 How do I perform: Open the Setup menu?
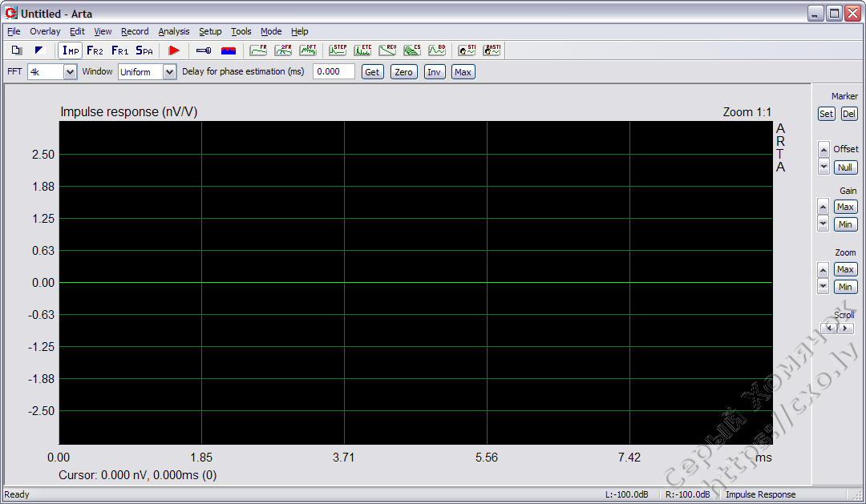[x=210, y=31]
